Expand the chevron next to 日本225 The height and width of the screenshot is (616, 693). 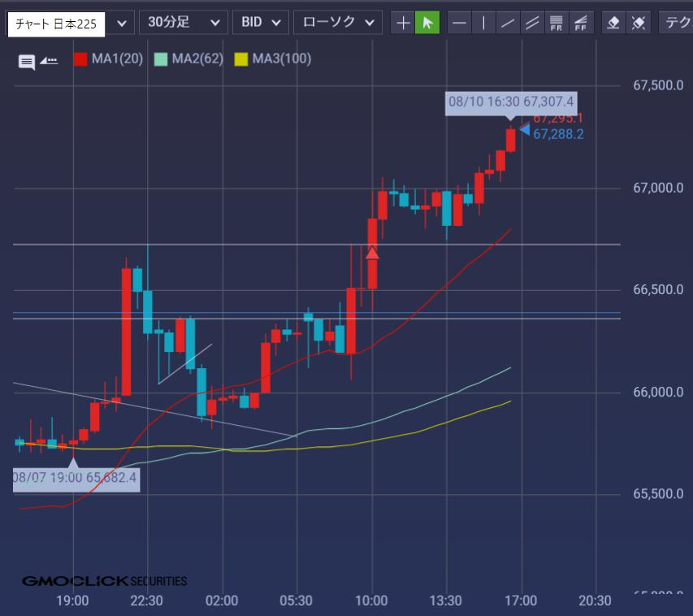coord(122,23)
